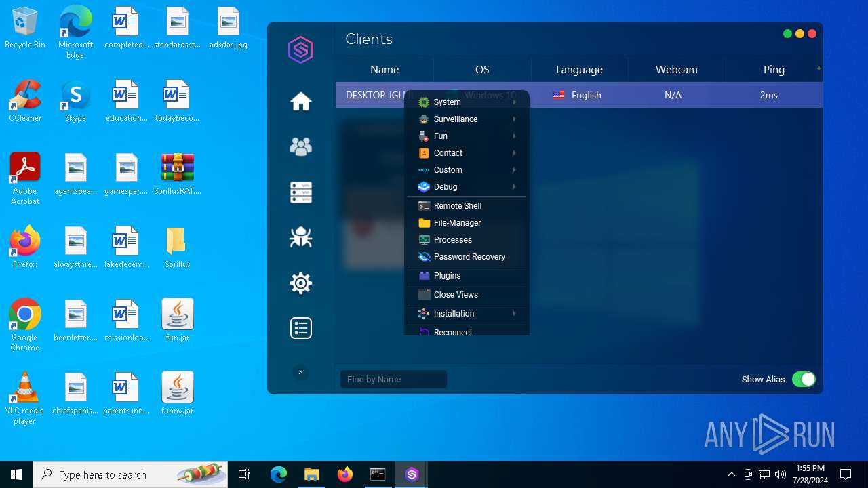Screen dimensions: 868x488
Task: Open the notification center in taskbar
Action: (x=846, y=474)
